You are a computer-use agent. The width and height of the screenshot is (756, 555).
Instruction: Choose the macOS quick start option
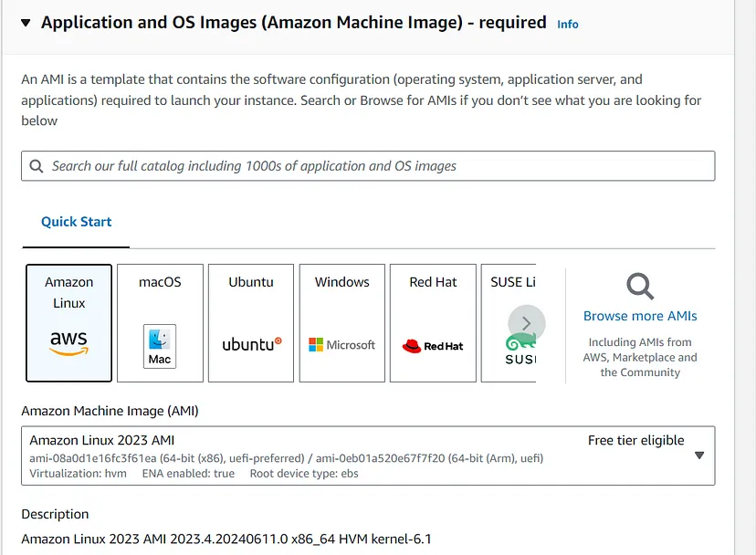point(160,283)
